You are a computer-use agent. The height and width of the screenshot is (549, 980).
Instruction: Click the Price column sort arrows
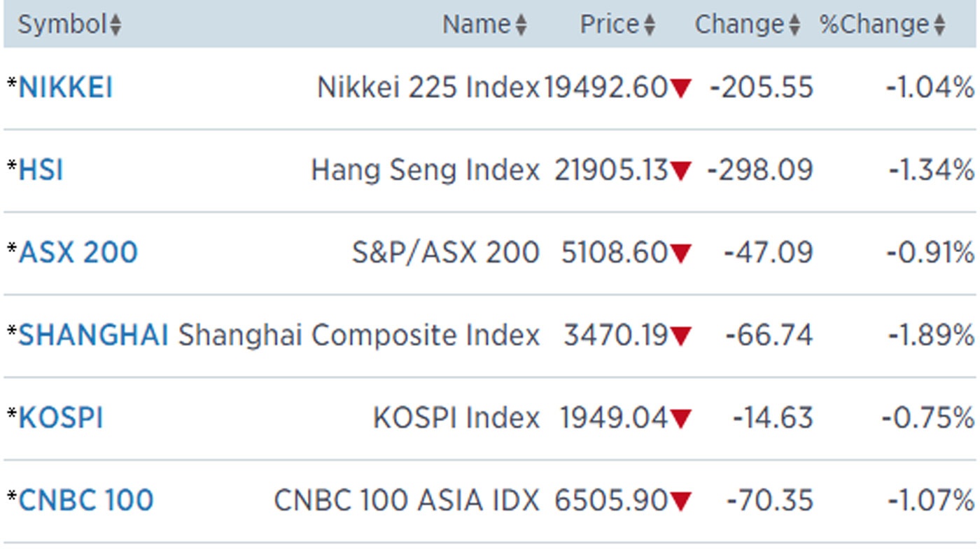pyautogui.click(x=649, y=26)
